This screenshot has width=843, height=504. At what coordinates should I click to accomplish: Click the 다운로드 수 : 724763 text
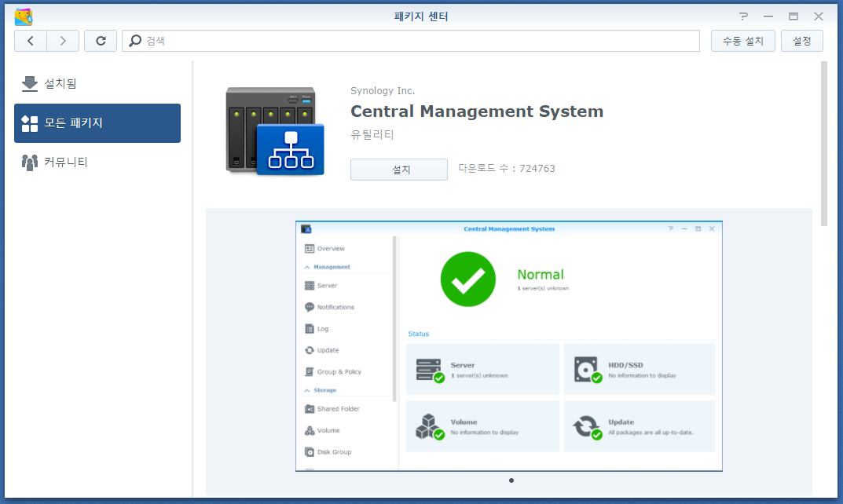pyautogui.click(x=507, y=168)
